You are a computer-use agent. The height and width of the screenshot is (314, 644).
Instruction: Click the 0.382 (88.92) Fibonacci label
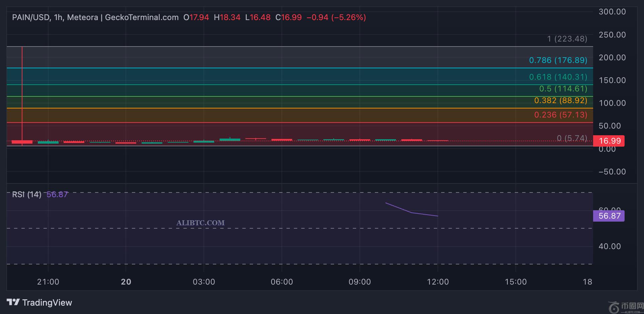pyautogui.click(x=561, y=100)
